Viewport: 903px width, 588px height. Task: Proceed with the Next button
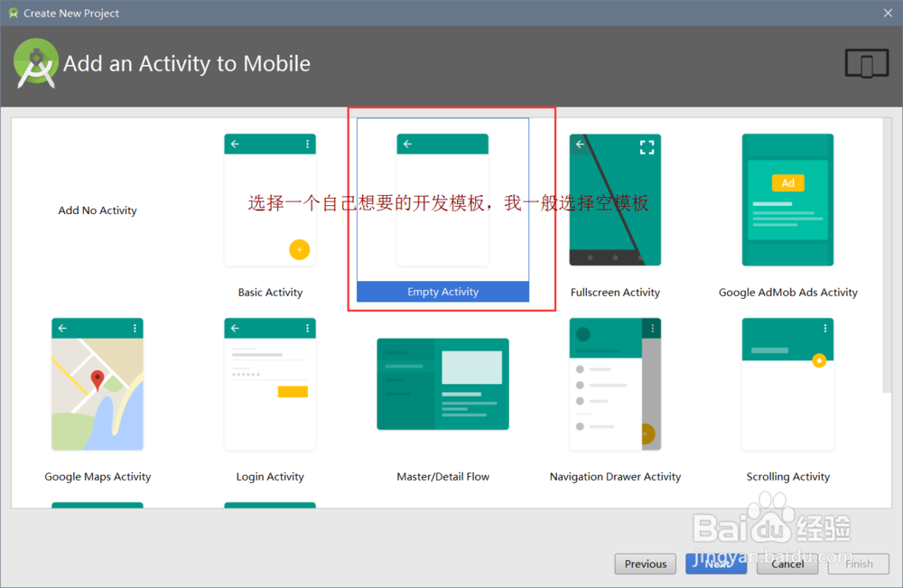[x=716, y=564]
